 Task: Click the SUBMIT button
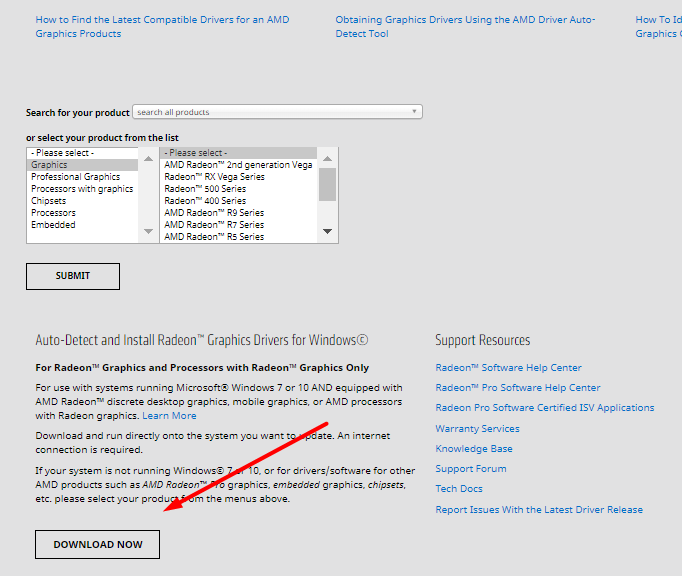73,276
